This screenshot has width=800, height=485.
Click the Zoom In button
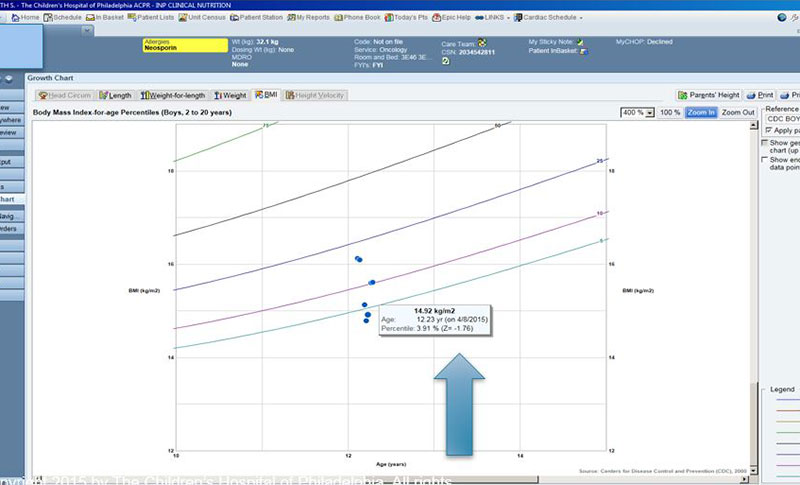tap(701, 112)
